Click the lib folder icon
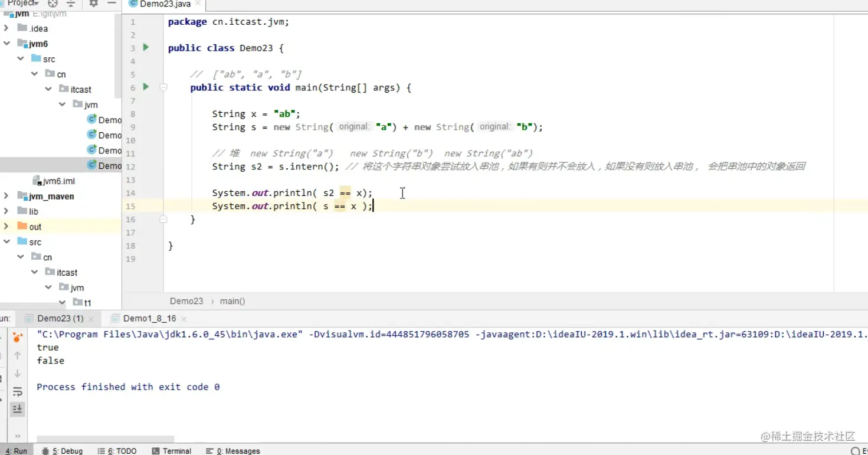 [22, 211]
